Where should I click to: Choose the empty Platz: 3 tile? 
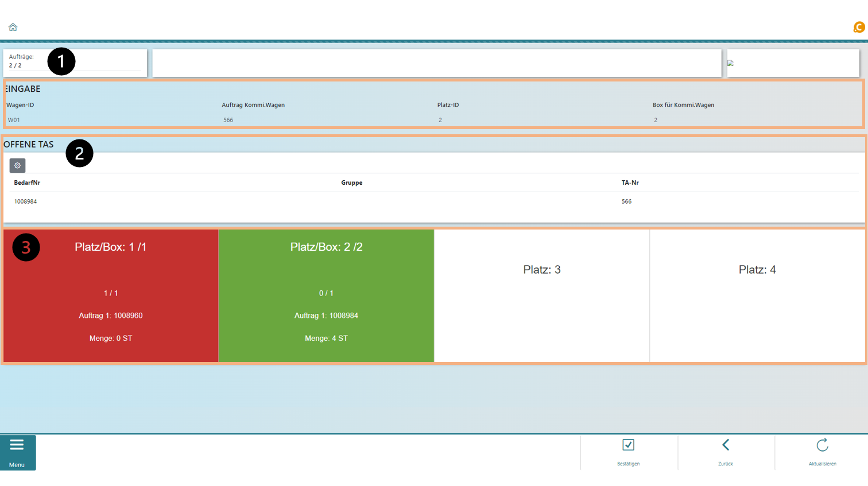[x=542, y=296]
